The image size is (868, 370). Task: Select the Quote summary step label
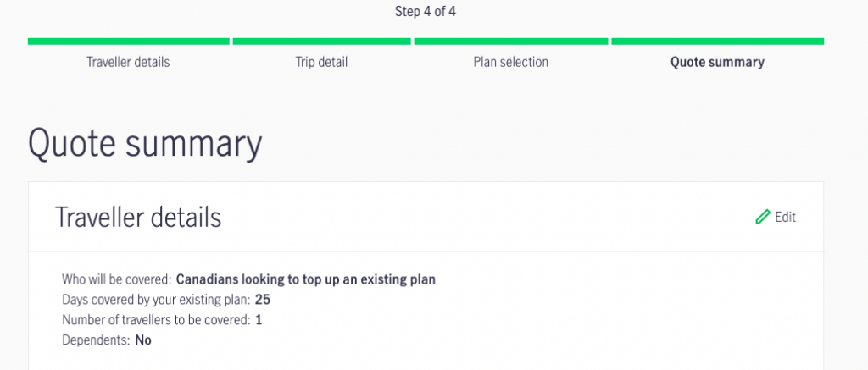(717, 62)
